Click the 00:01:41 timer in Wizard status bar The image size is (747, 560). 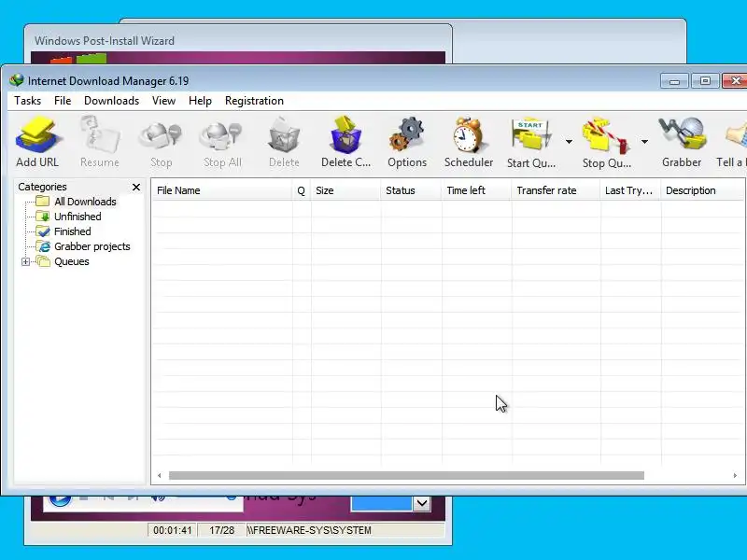tap(173, 530)
